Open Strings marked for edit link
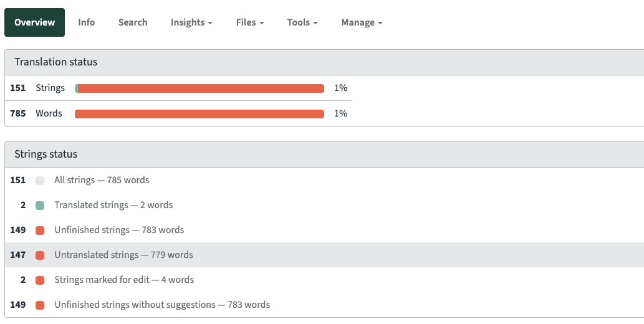Screen dimensions: 644x324 click(x=124, y=280)
